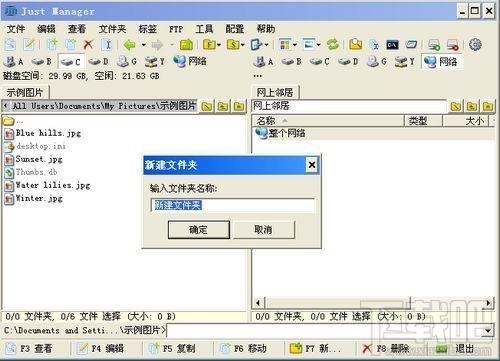The image size is (500, 361).
Task: Click the S folder toolbar icon
Action: (x=233, y=44)
